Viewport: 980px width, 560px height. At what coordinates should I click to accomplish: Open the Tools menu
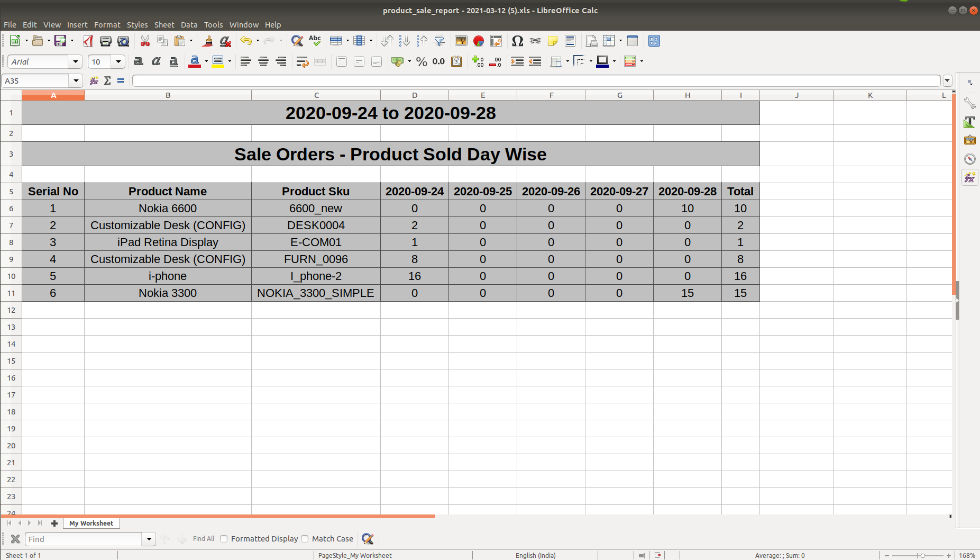click(213, 25)
